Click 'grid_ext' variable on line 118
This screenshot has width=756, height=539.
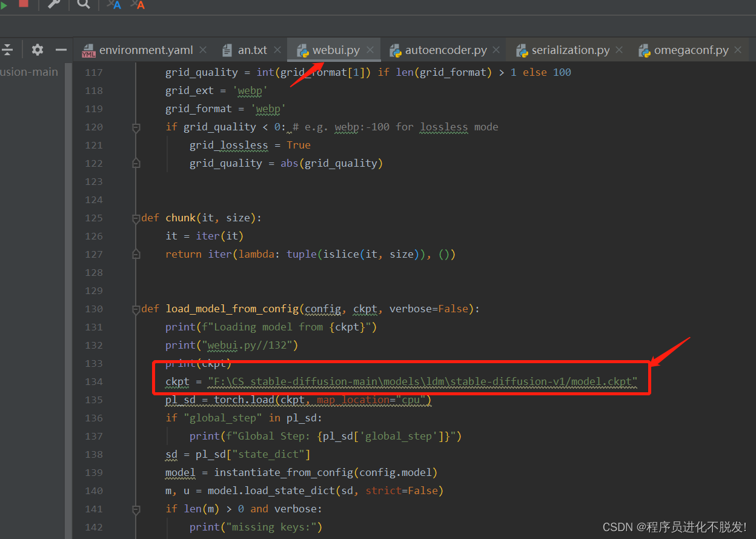[x=190, y=90]
